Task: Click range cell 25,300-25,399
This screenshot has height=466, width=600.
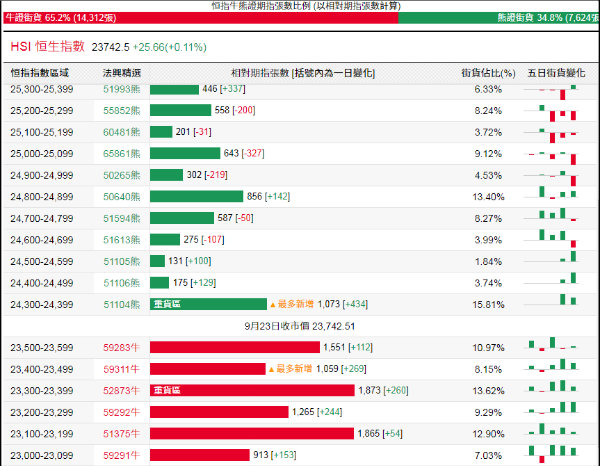Action: 42,89
